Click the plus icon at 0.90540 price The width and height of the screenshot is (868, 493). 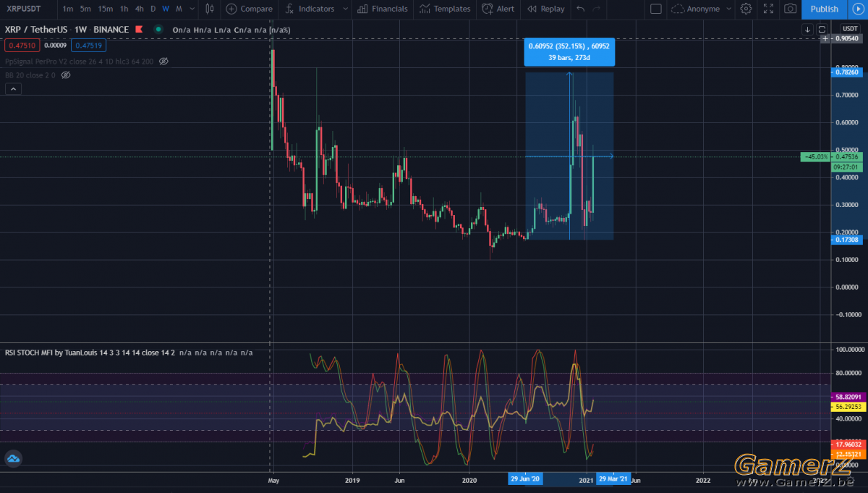point(826,38)
